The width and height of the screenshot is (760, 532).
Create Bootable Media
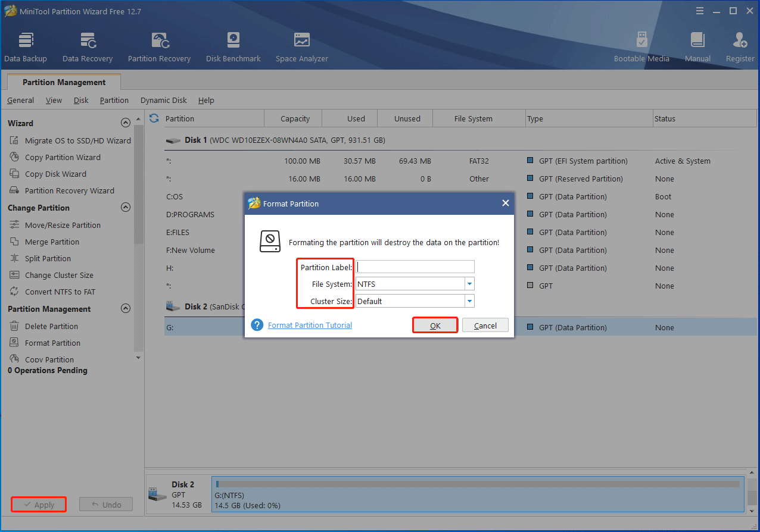641,48
